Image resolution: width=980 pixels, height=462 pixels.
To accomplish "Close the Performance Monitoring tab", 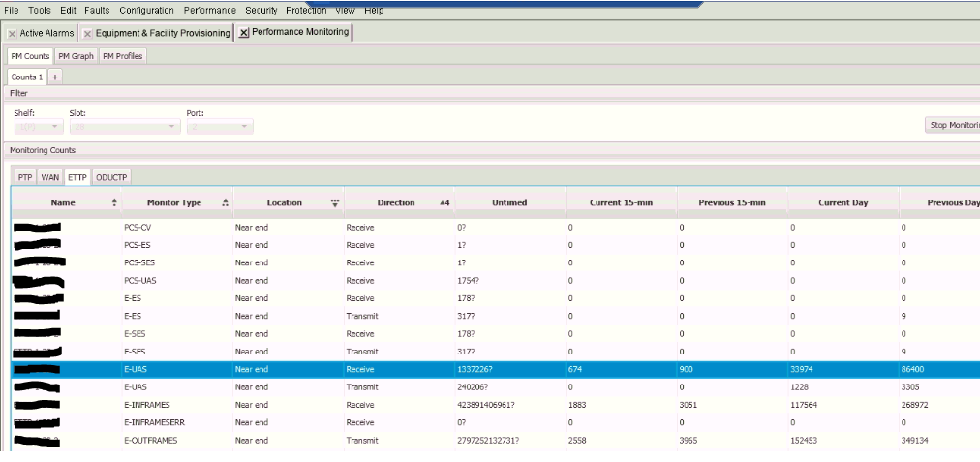I will tap(244, 33).
